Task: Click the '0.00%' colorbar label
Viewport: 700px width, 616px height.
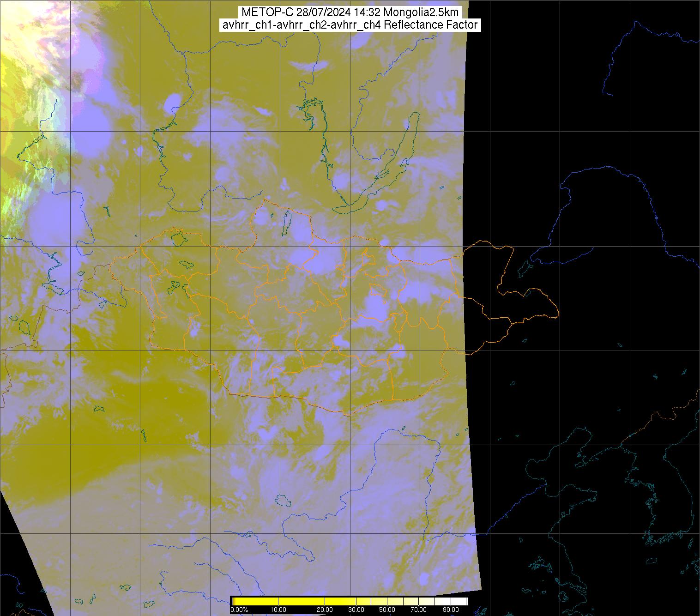Action: [239, 610]
